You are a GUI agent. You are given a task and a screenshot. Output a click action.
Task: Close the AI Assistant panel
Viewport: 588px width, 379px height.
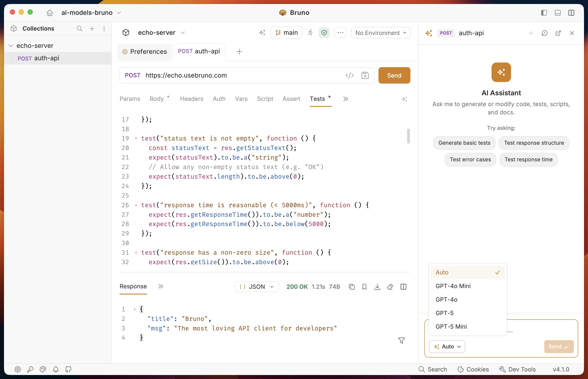[572, 33]
